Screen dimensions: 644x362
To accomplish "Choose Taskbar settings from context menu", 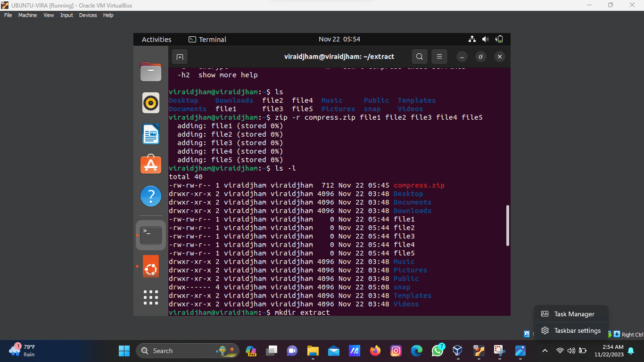I will (571, 330).
